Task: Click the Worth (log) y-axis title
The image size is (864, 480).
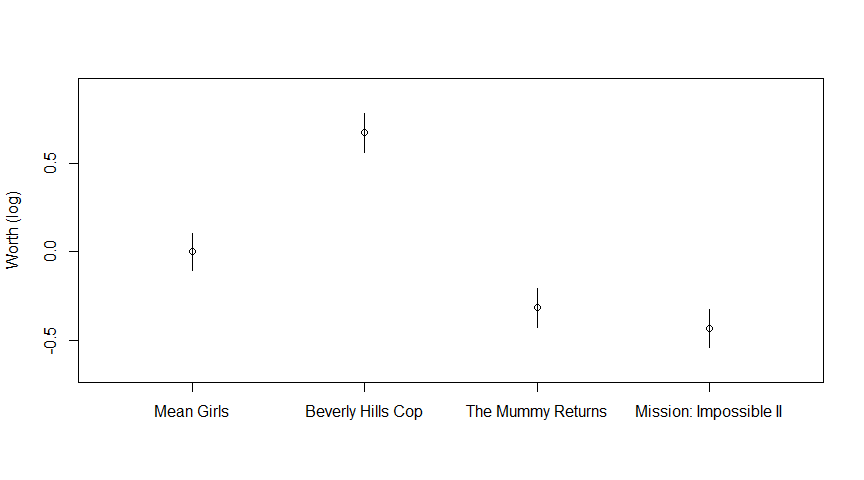Action: (x=13, y=230)
